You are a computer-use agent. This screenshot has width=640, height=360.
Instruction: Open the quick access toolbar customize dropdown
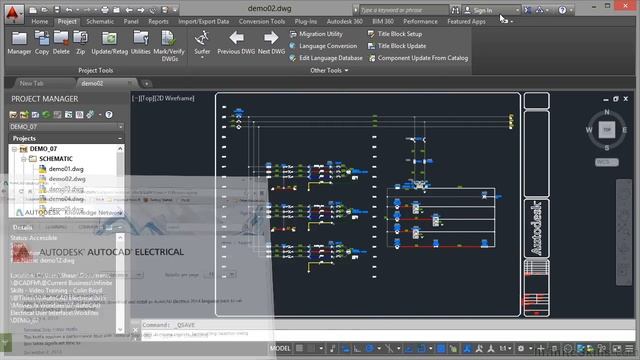tap(175, 10)
